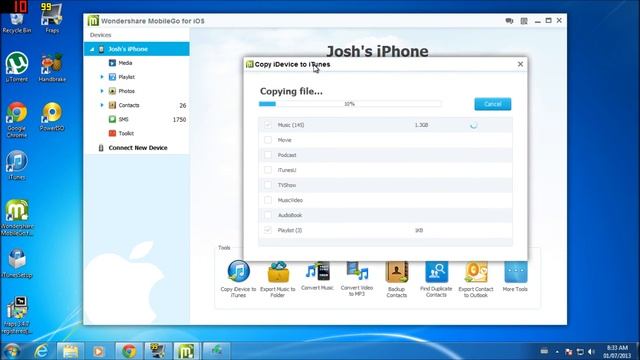Select the iTunesSetup desktop icon
Image resolution: width=640 pixels, height=360 pixels.
point(17,264)
